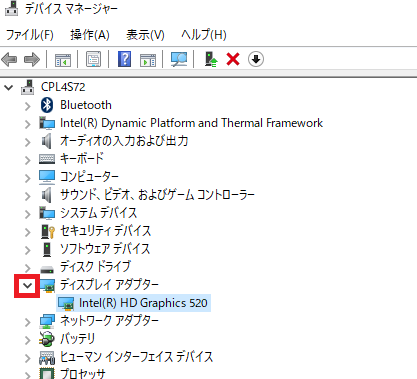Click the icon beside ヒューマン インターフェイス デバイス
The width and height of the screenshot is (417, 379).
[x=47, y=358]
